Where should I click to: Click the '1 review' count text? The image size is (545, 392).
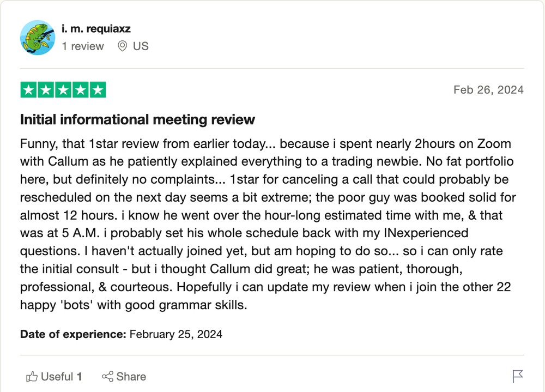pyautogui.click(x=83, y=46)
